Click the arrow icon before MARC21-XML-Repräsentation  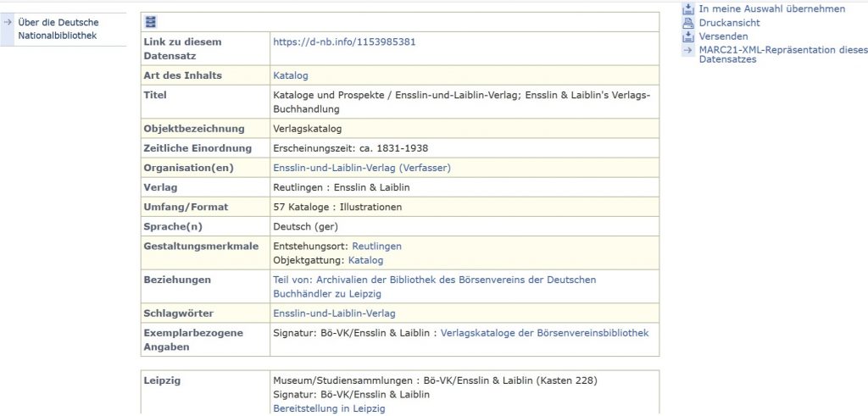tap(688, 50)
